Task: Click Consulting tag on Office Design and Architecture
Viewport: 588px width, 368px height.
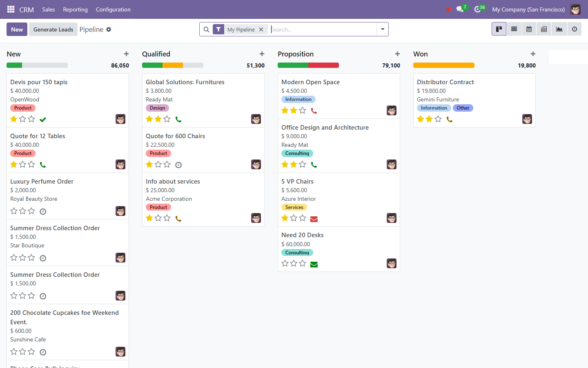Action: coord(297,153)
